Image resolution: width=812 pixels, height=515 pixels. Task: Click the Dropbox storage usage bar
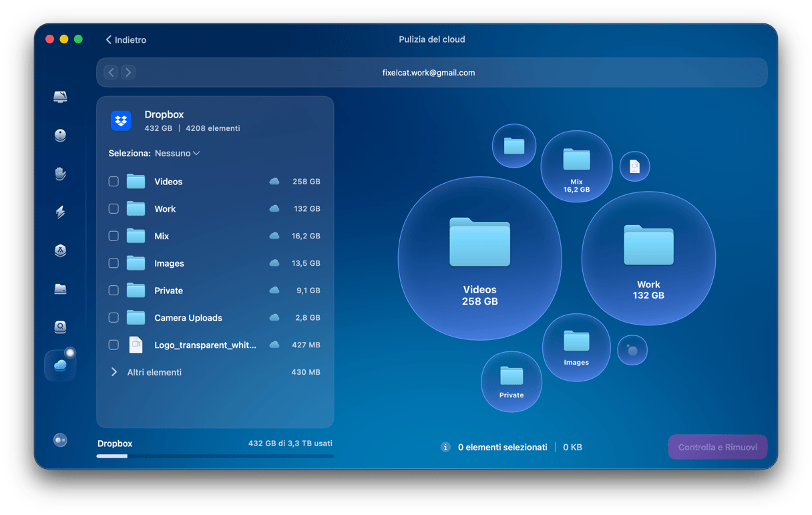(x=214, y=456)
